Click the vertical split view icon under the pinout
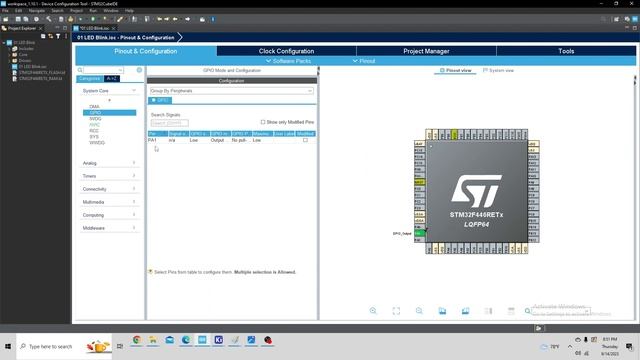 point(488,311)
